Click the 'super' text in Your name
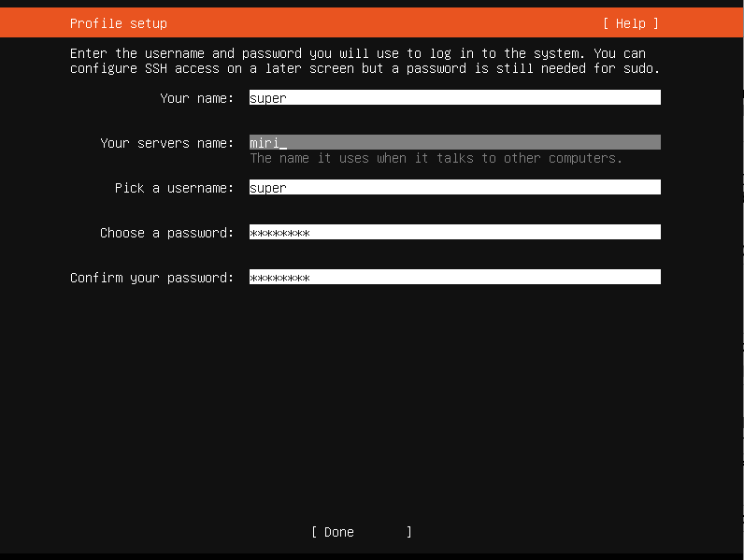744x560 pixels. click(268, 98)
